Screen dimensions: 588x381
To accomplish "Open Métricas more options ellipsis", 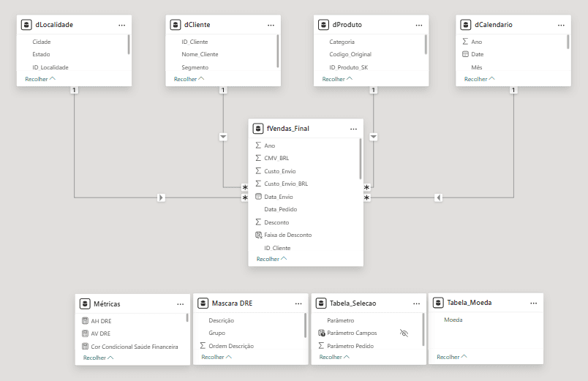I will 181,304.
